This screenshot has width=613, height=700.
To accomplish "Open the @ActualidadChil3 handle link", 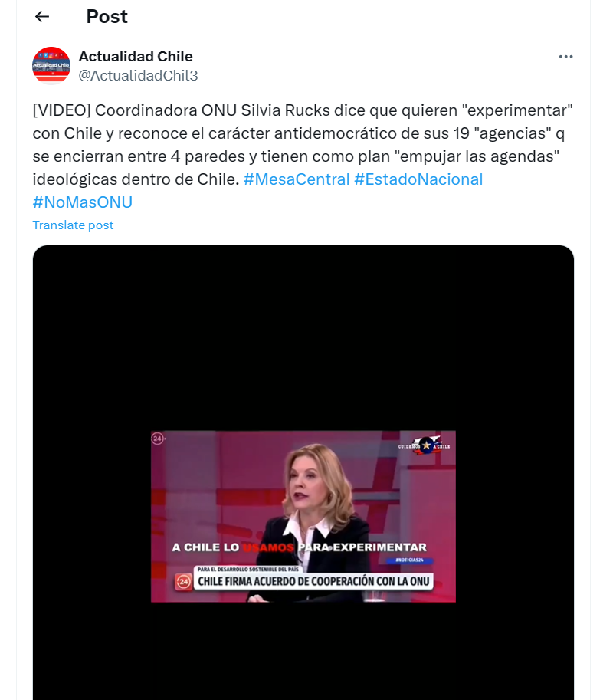I will (x=138, y=75).
